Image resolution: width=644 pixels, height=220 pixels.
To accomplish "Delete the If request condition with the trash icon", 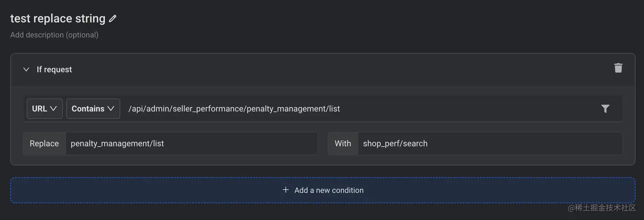I will click(x=618, y=68).
